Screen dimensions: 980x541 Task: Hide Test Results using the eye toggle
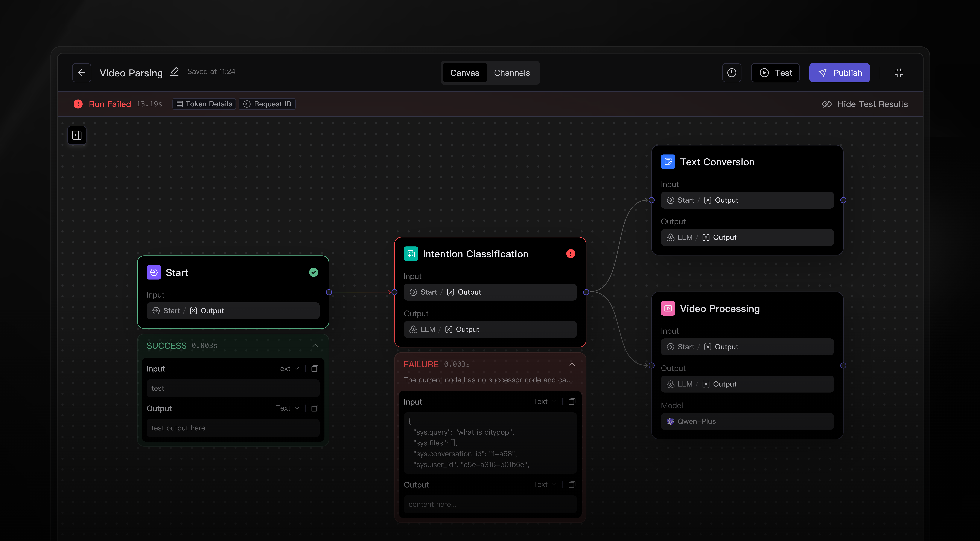(x=865, y=104)
